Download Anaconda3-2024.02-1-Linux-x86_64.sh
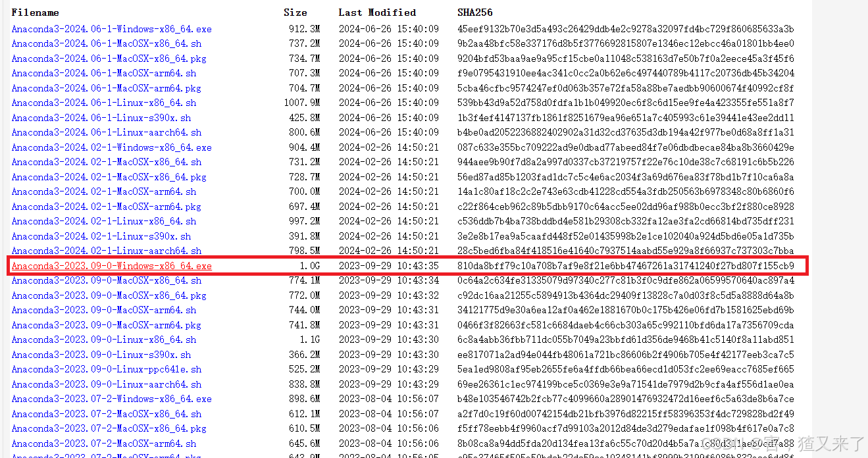 [x=104, y=221]
